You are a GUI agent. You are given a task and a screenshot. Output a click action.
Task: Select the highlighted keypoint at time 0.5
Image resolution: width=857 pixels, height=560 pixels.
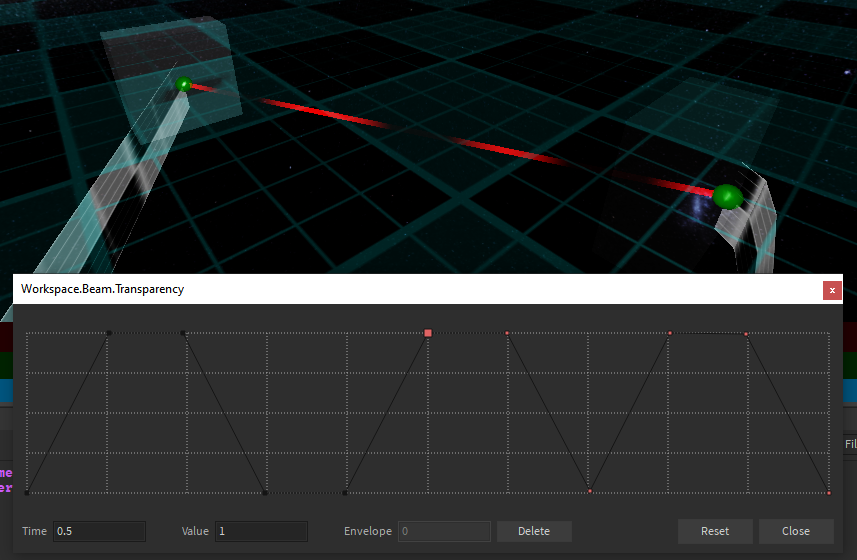coord(428,333)
